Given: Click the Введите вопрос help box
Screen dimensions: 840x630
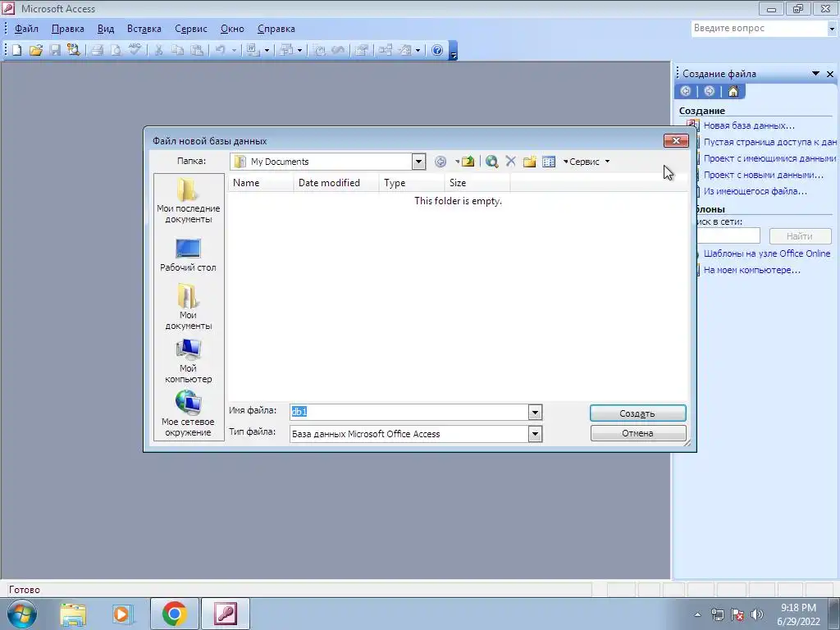Looking at the screenshot, I should pos(759,29).
